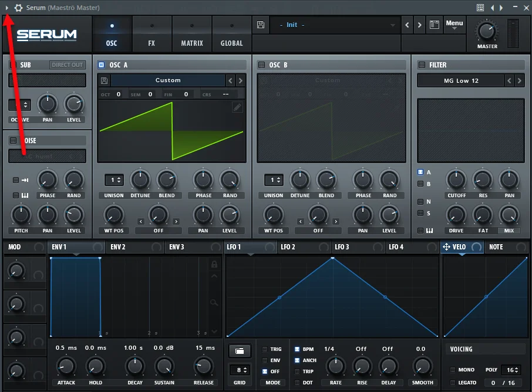Viewport: 532px width, 392px height.
Task: Select the ENV 2 tab
Action: tap(134, 247)
